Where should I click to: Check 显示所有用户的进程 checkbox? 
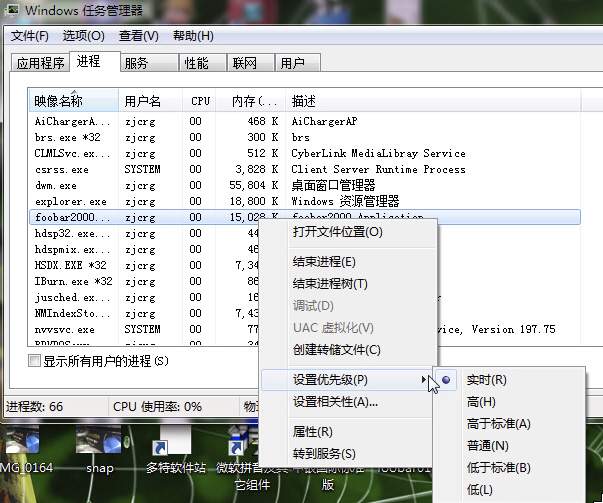coord(34,361)
